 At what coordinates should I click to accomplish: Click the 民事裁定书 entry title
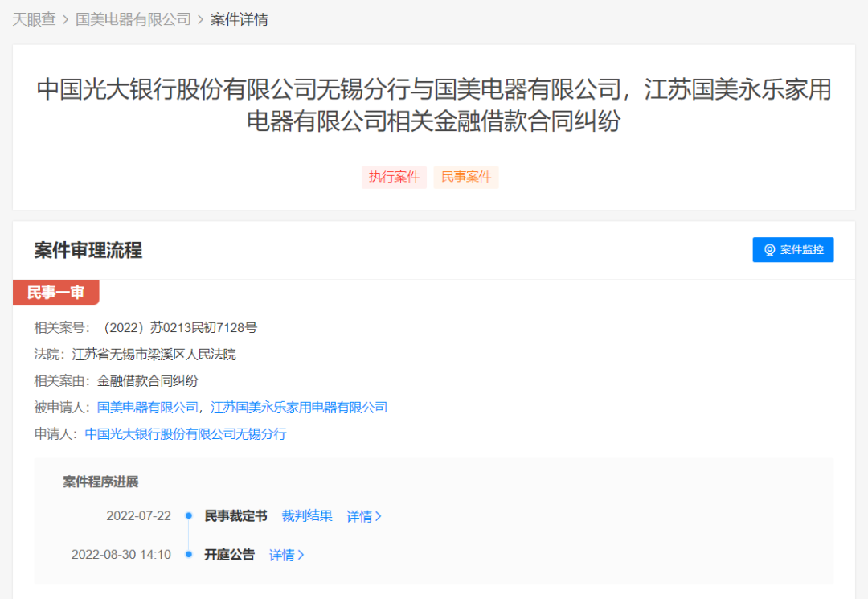(235, 516)
